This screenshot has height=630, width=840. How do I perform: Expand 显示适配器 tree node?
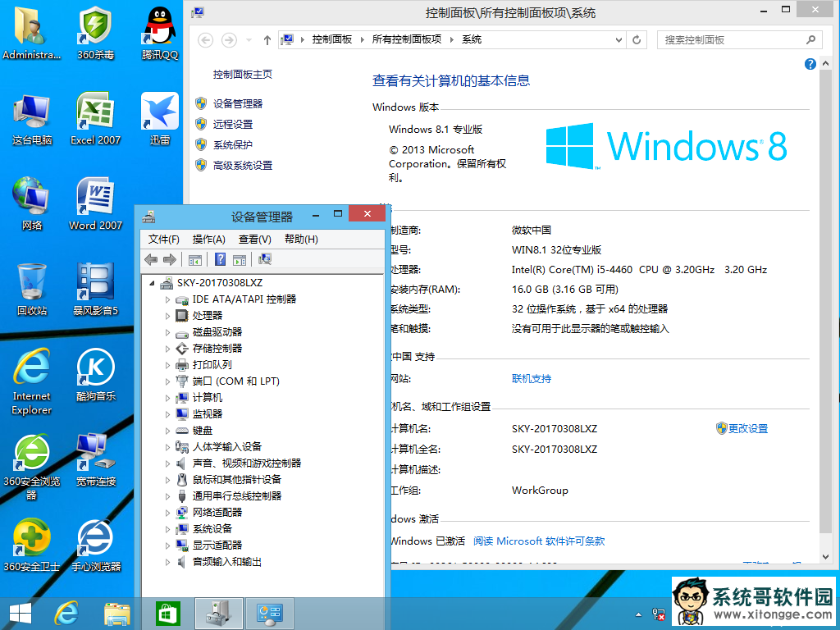click(x=167, y=546)
